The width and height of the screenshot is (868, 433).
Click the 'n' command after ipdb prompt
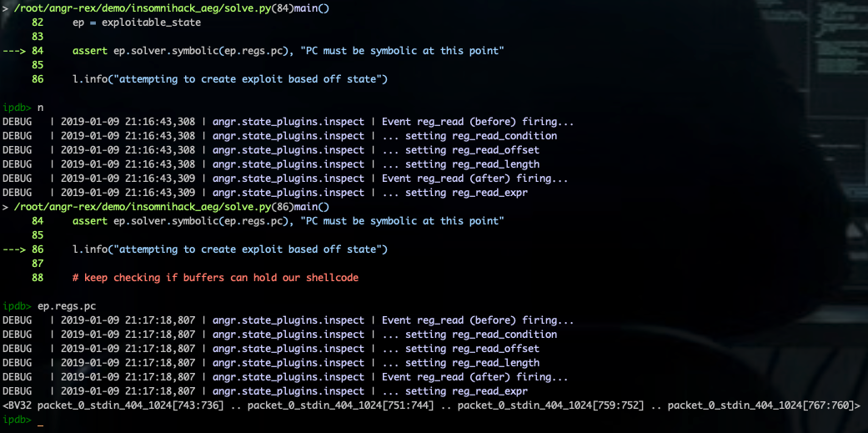[40, 108]
